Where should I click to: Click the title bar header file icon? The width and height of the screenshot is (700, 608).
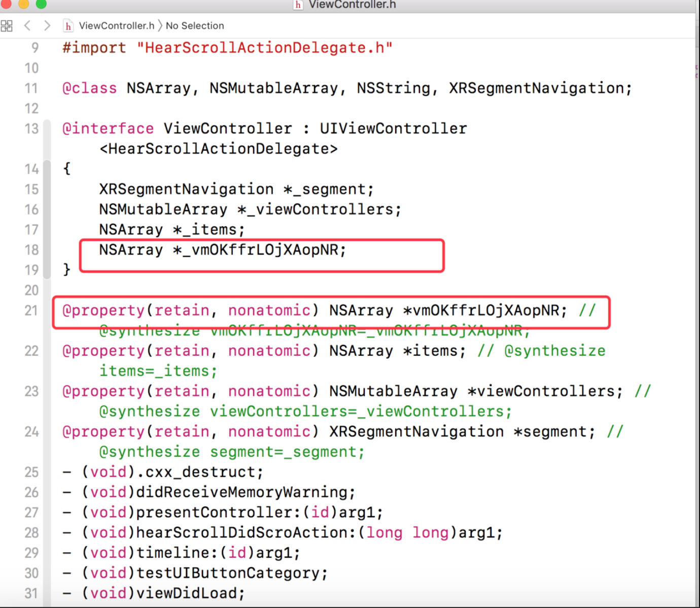(298, 5)
